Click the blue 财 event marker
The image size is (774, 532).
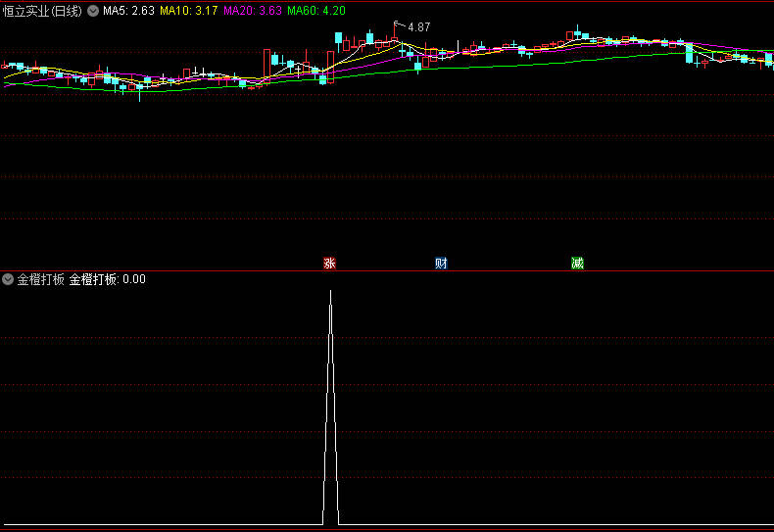coord(441,263)
